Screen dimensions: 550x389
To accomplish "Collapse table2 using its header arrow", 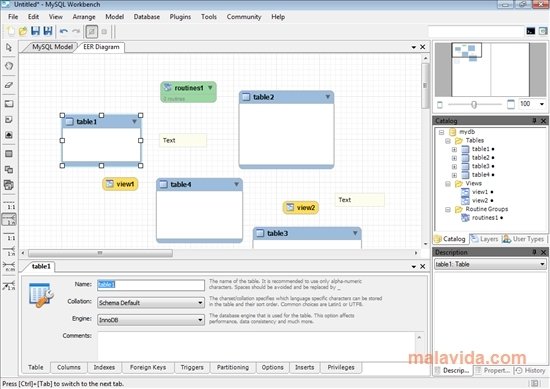I will coord(328,97).
